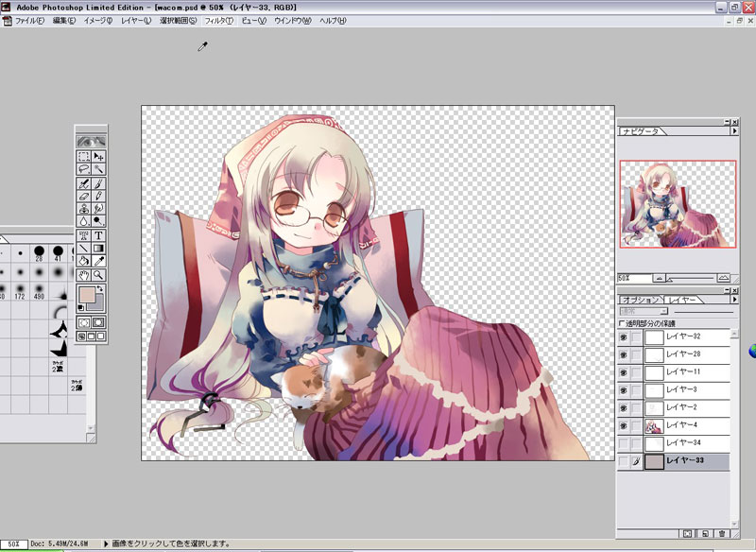Open the Navigator panel flyout menu arrow
Viewport: 756px width, 552px height.
(x=734, y=130)
